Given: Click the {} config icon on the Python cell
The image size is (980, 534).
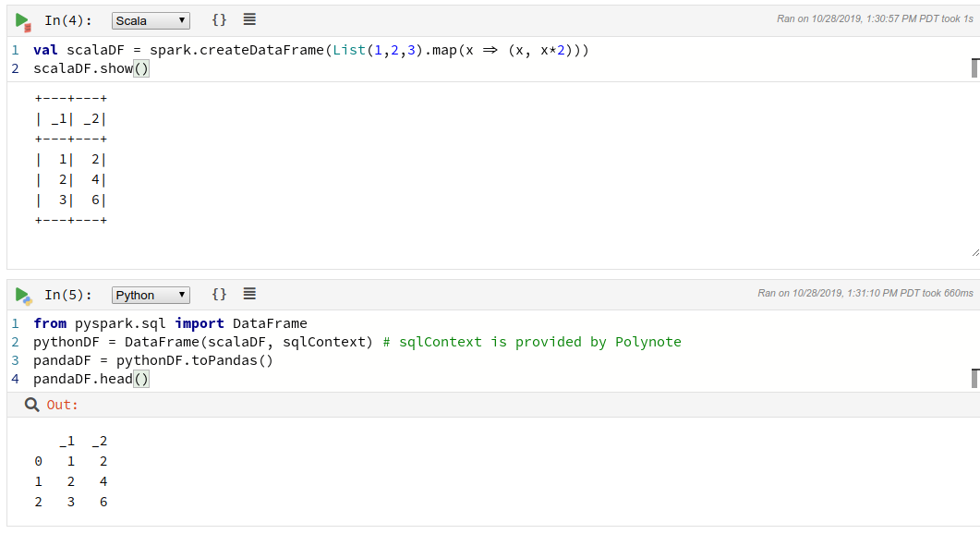Looking at the screenshot, I should [x=219, y=294].
